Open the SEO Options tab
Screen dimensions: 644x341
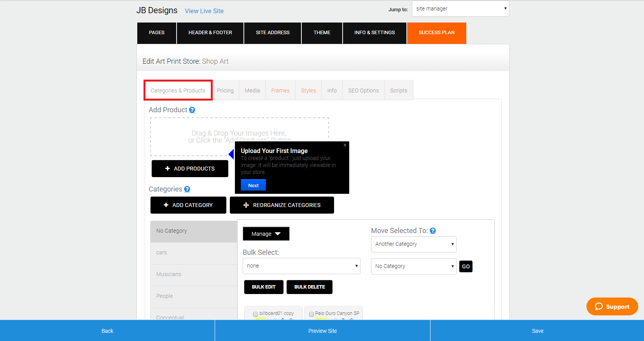[363, 90]
